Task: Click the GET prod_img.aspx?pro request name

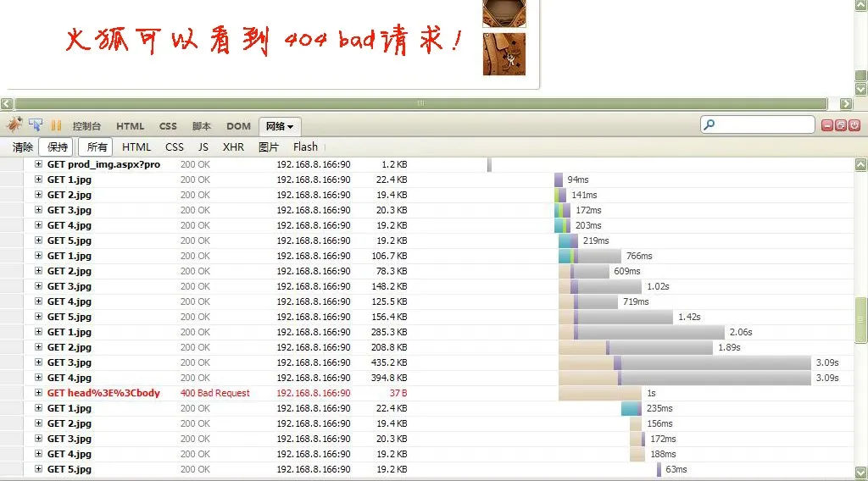Action: coord(103,164)
